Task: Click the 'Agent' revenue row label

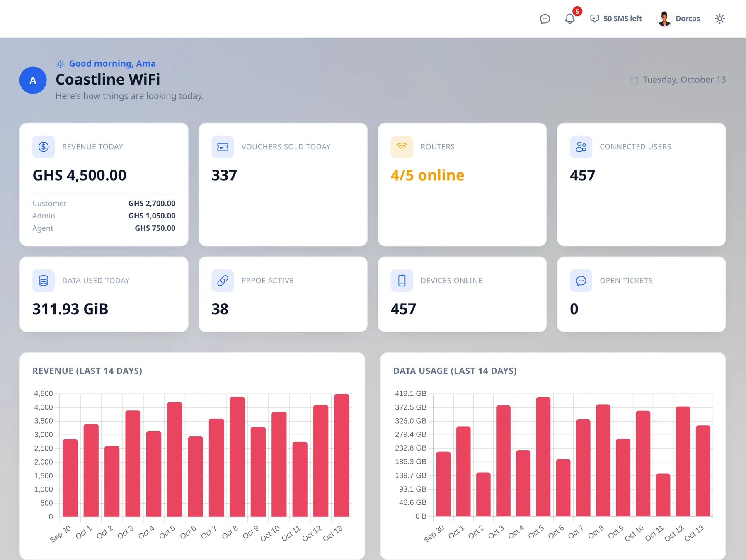Action: [x=43, y=228]
